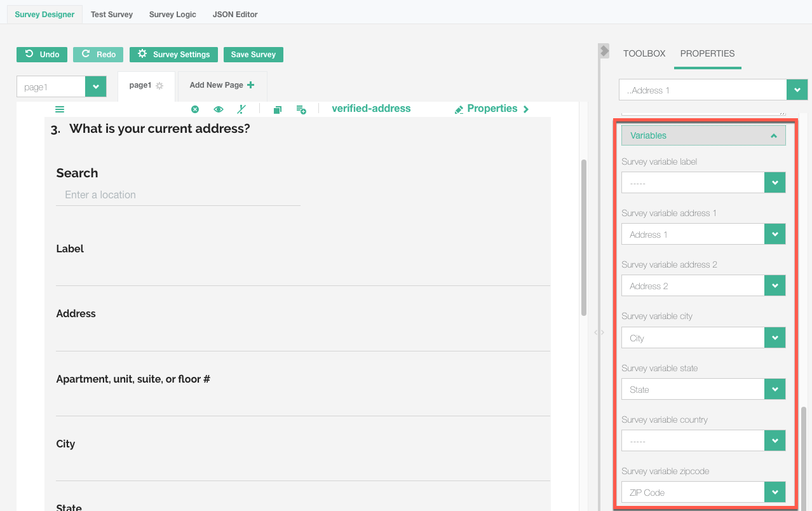Open question Properties link
The image size is (812, 511).
pyautogui.click(x=492, y=109)
